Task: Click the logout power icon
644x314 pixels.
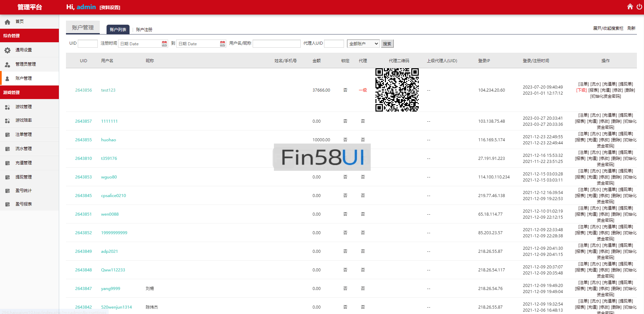Action: [x=639, y=6]
